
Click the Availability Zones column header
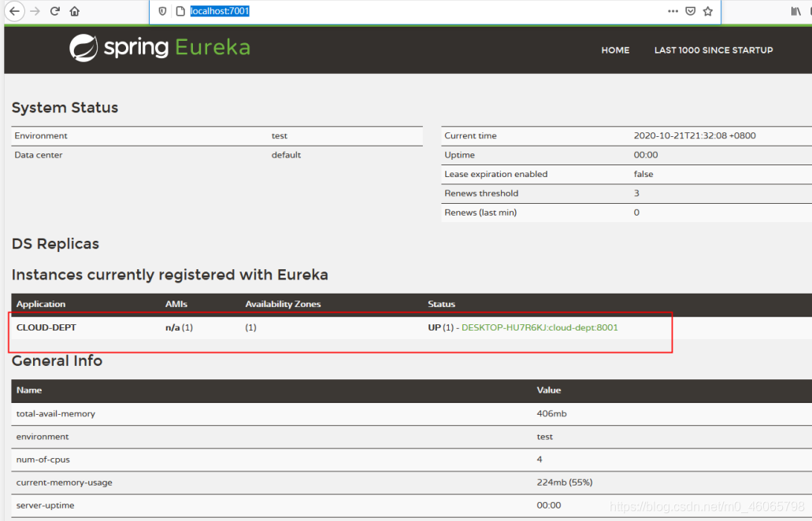click(283, 305)
